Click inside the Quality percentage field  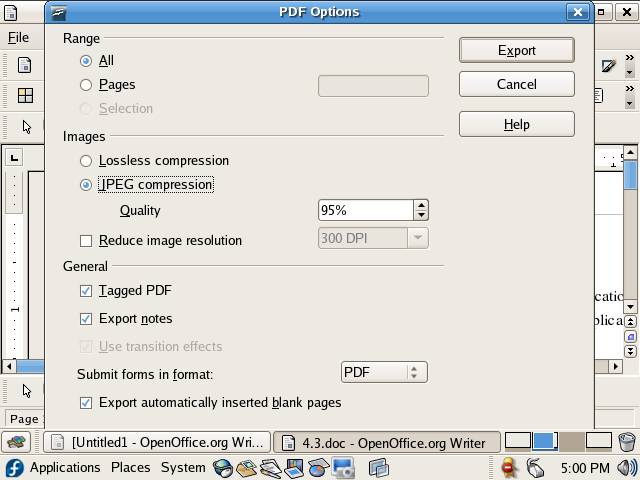(365, 210)
